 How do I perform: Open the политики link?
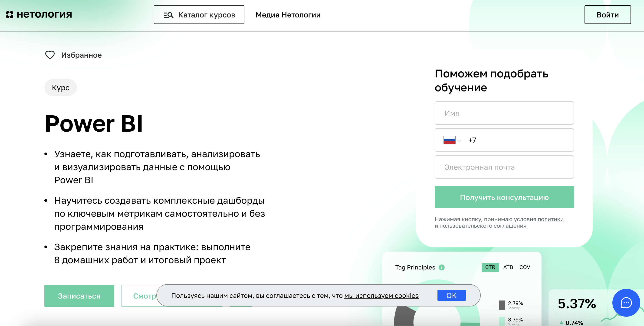click(551, 219)
